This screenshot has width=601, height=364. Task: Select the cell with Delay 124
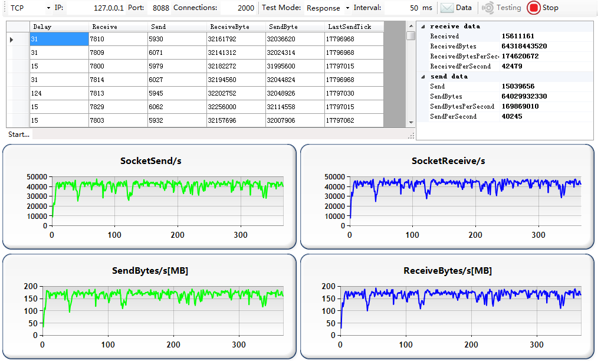click(x=59, y=93)
